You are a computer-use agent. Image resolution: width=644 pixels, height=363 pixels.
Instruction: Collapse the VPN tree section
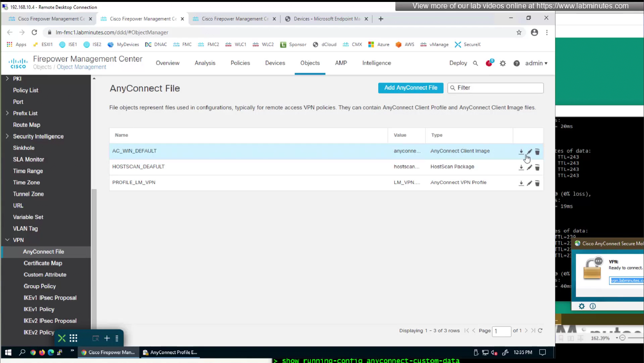coord(7,240)
